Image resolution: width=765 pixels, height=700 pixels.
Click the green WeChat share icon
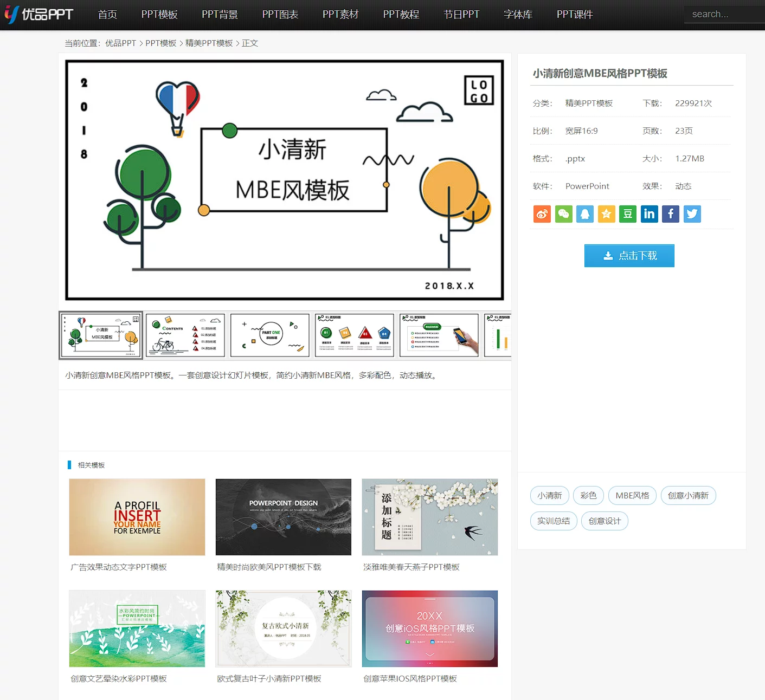click(563, 214)
